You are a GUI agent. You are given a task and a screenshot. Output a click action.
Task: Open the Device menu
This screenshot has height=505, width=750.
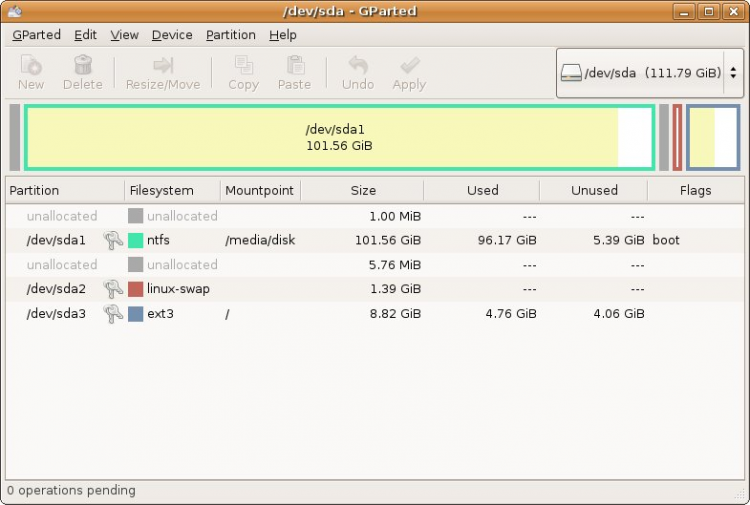click(172, 35)
